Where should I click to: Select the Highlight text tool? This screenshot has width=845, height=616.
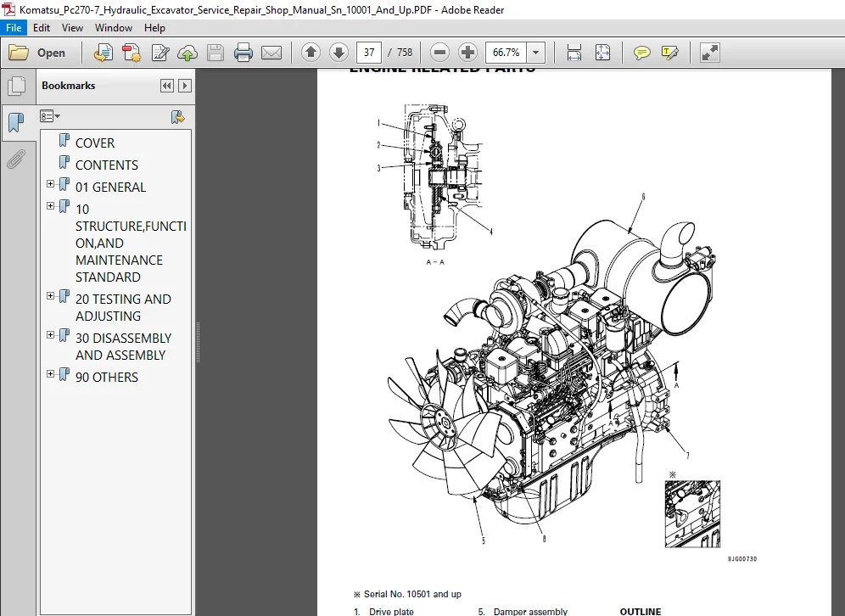669,53
